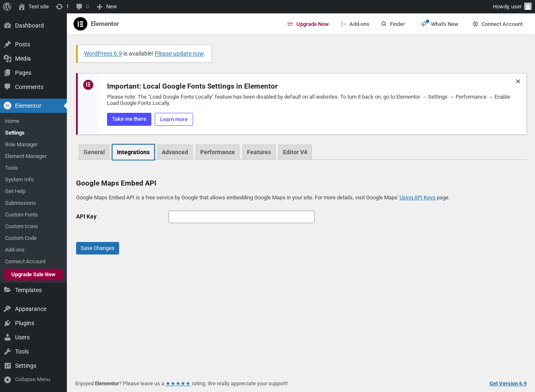
Task: Click the Elementor logo in top bar
Action: coord(80,24)
